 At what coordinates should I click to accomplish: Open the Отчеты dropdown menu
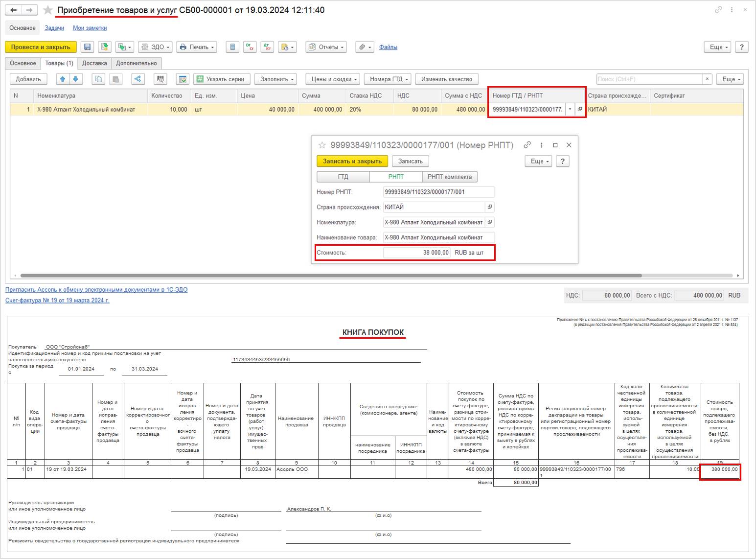coord(326,47)
